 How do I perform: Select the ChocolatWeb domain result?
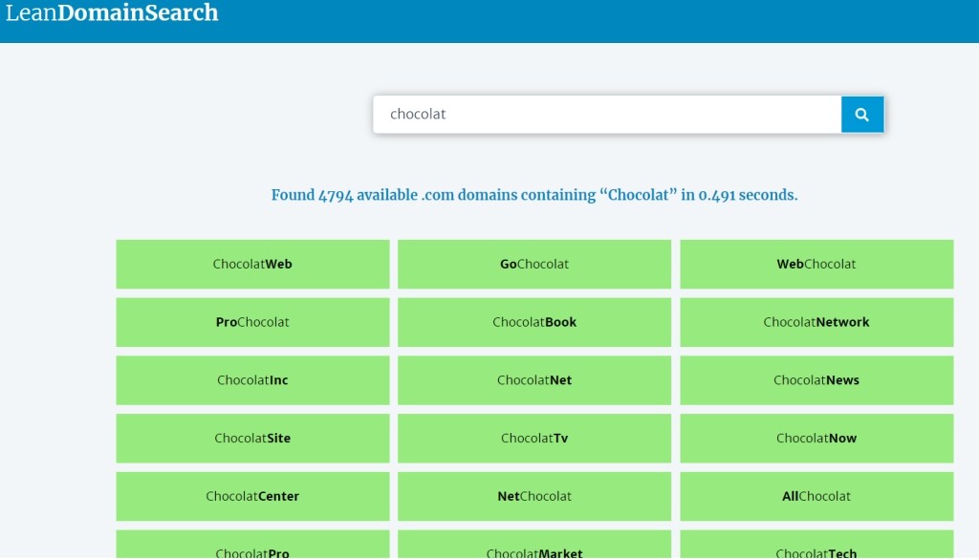coord(252,264)
